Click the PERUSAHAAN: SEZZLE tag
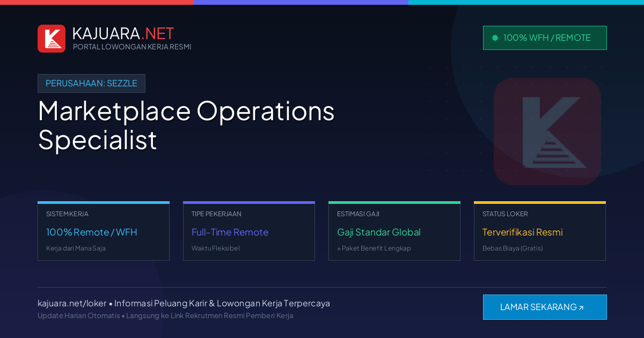This screenshot has width=644, height=338. [x=91, y=83]
